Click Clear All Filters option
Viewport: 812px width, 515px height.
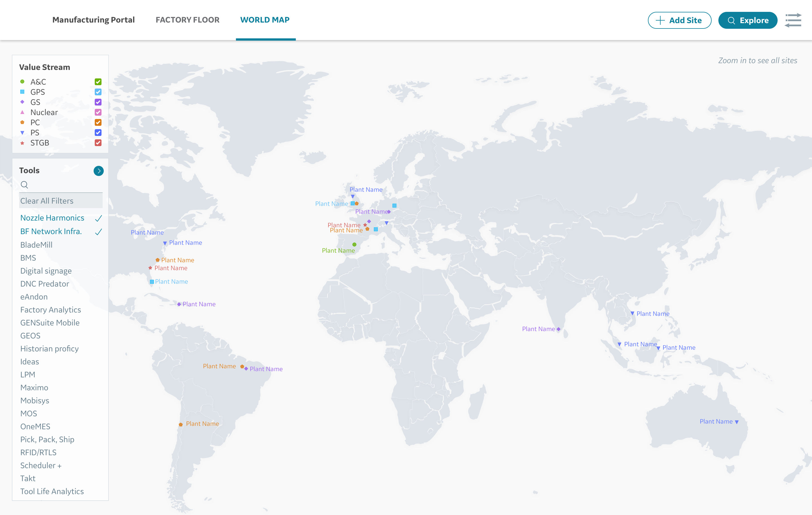pos(47,201)
